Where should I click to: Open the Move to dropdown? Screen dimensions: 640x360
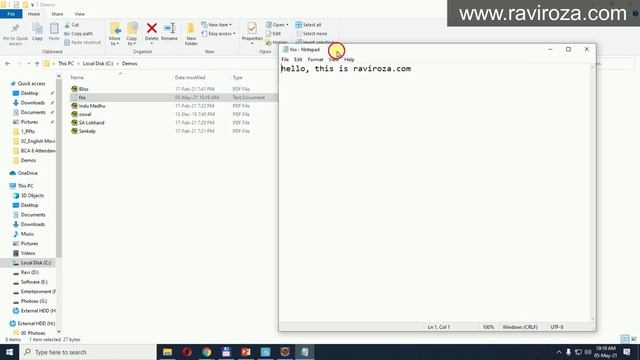[115, 34]
